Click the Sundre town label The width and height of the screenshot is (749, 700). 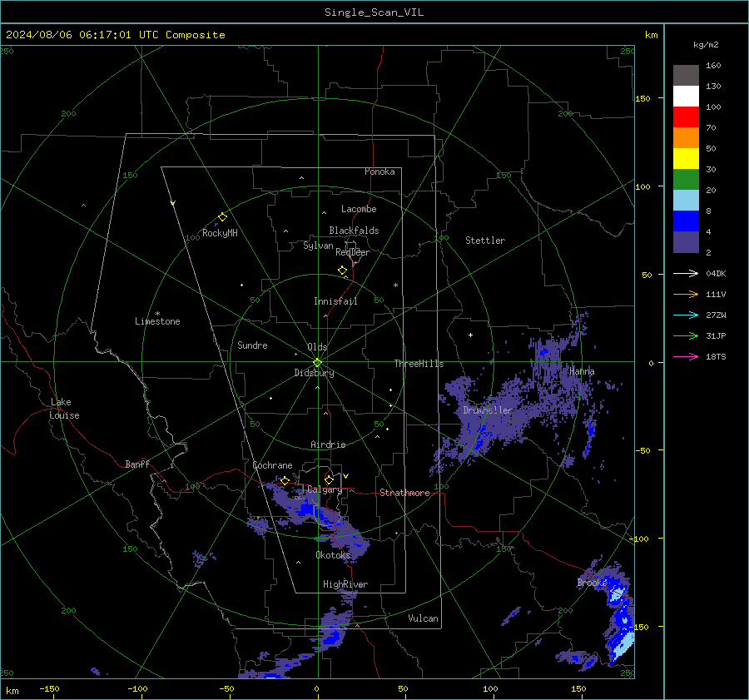(x=252, y=345)
